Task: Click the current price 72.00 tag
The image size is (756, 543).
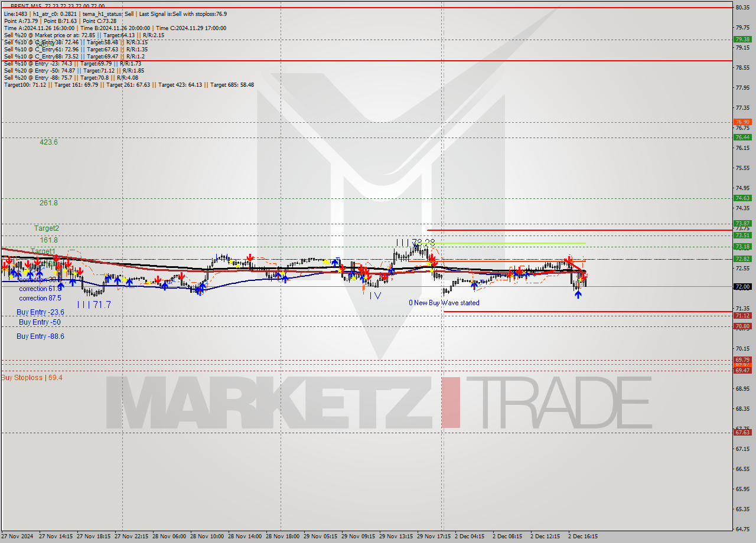Action: [x=742, y=287]
